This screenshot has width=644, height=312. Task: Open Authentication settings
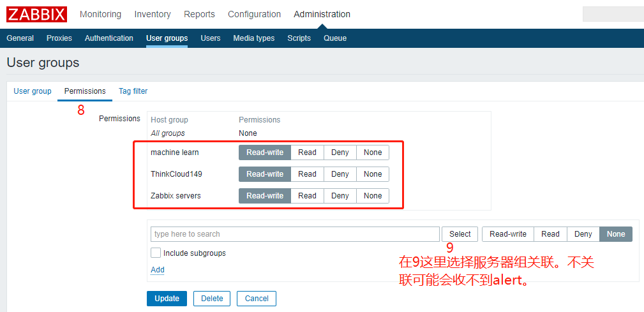[109, 38]
